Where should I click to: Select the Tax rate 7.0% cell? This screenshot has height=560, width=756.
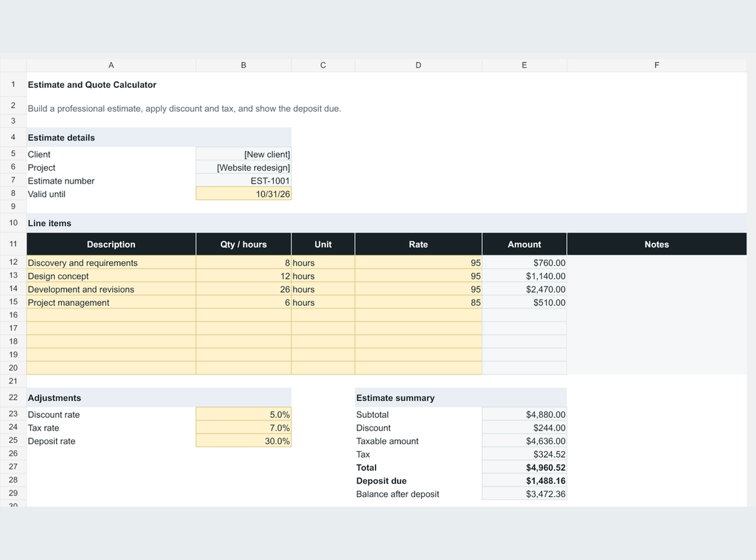(244, 427)
